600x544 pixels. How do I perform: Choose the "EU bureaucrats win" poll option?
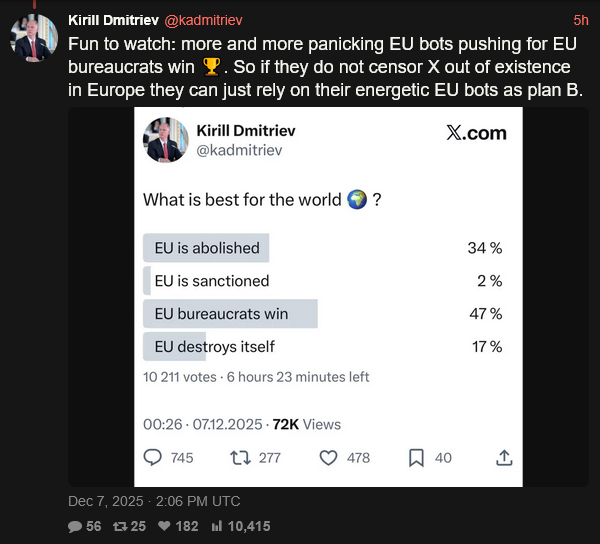(x=221, y=314)
